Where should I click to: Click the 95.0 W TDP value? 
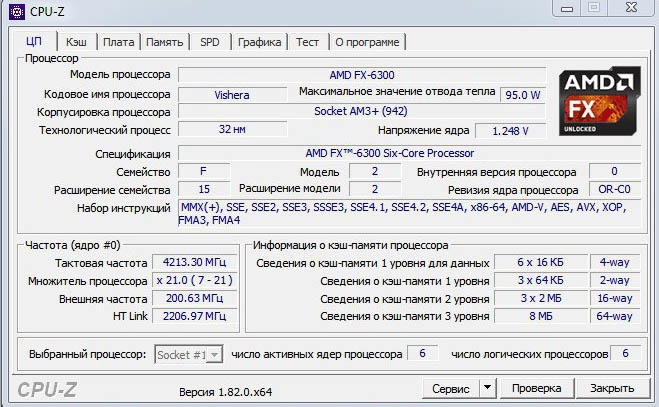click(522, 95)
